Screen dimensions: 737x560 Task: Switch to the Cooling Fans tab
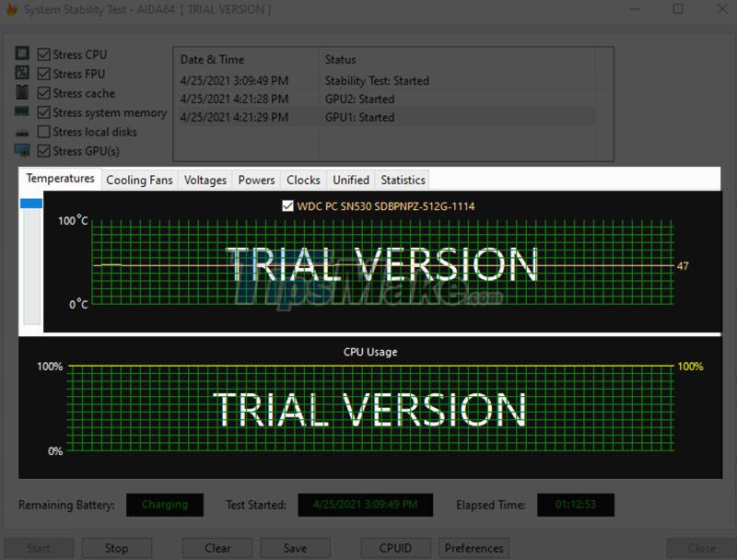click(139, 180)
